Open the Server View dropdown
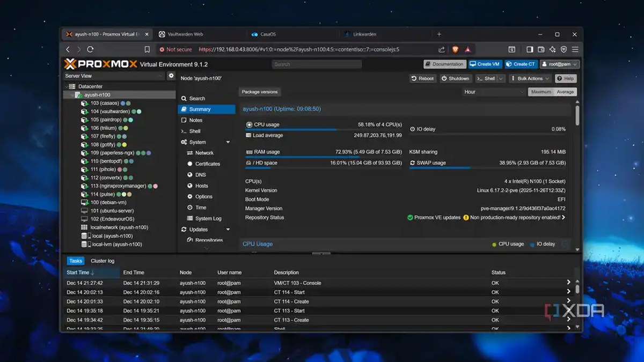This screenshot has width=644, height=362. [x=114, y=76]
